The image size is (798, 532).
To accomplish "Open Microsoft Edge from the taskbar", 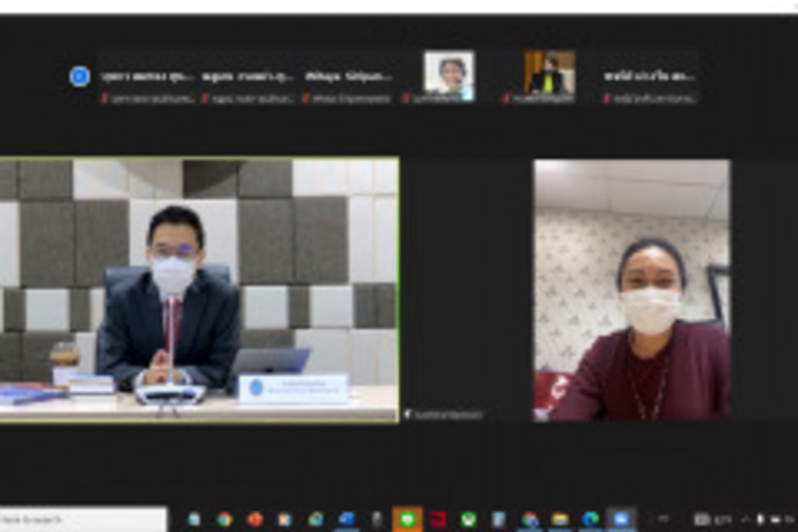I will coord(591,519).
